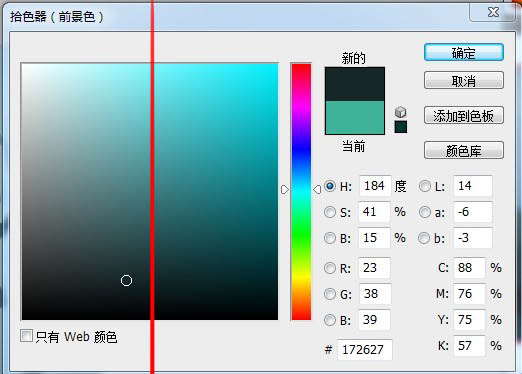Click the blue field showing 39
Image resolution: width=522 pixels, height=374 pixels.
[374, 320]
